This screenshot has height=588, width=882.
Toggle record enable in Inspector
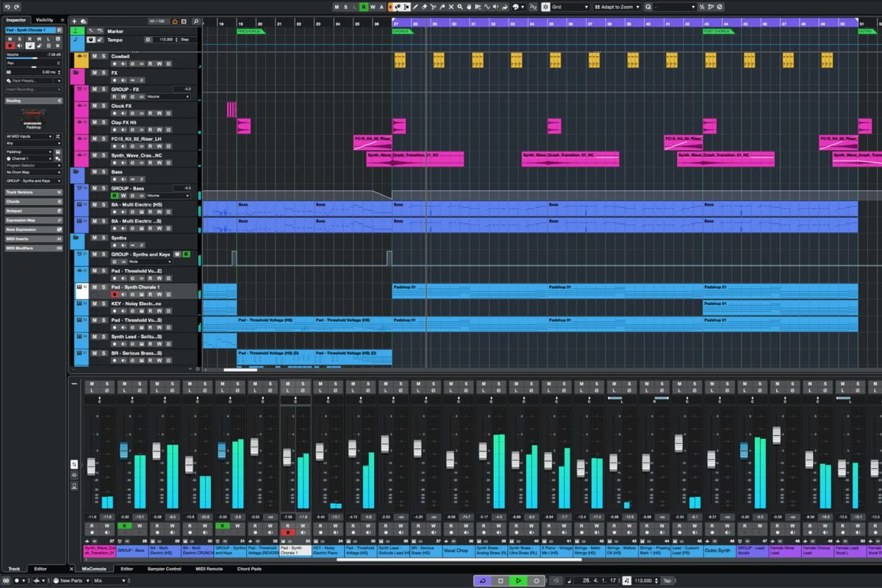point(10,46)
